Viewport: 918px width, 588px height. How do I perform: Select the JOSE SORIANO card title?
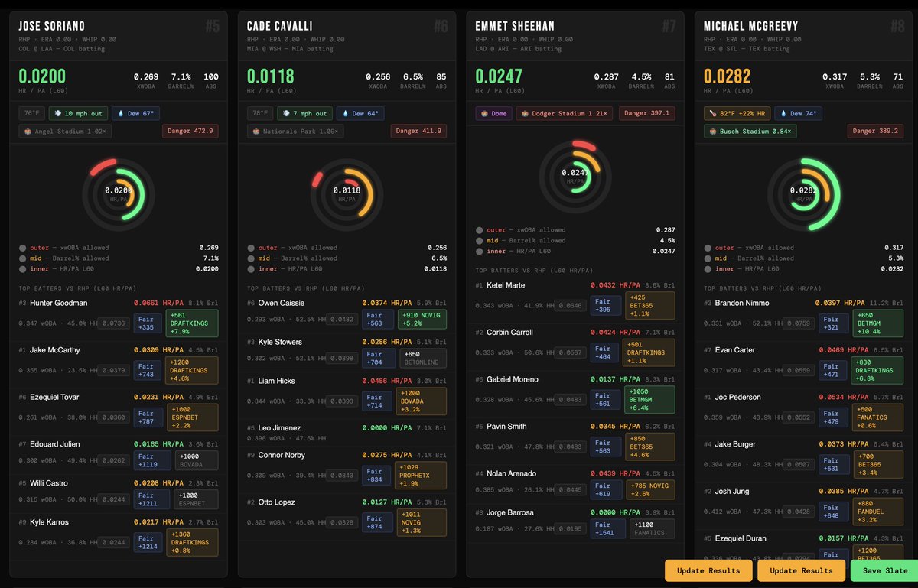[x=54, y=26]
